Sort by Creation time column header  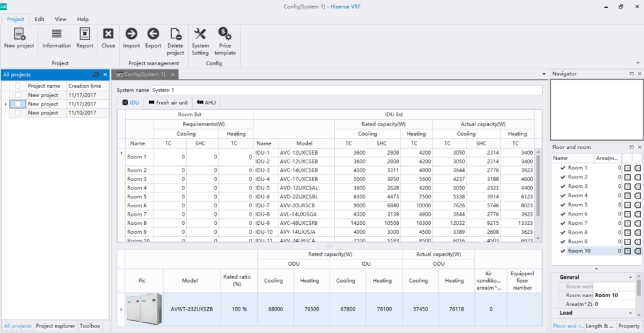(x=87, y=86)
